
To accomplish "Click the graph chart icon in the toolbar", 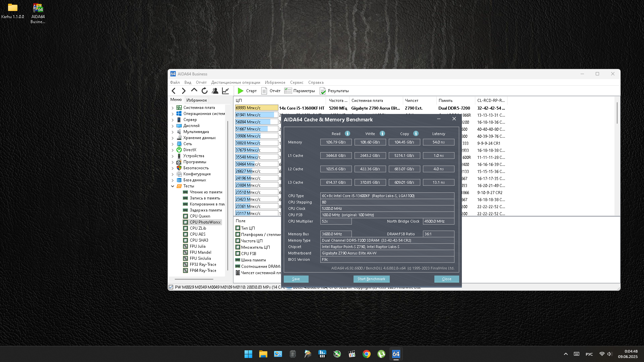I will tap(225, 91).
